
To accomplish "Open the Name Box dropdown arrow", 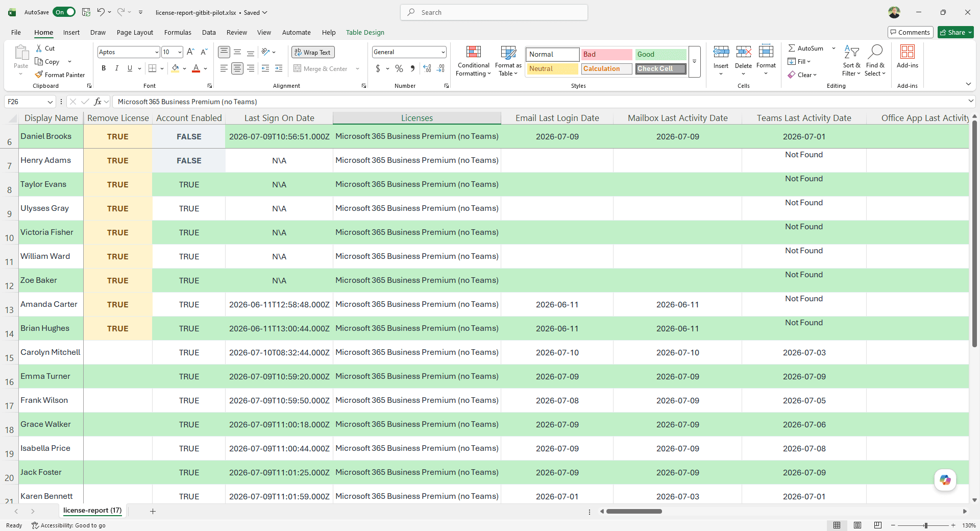I will [50, 102].
